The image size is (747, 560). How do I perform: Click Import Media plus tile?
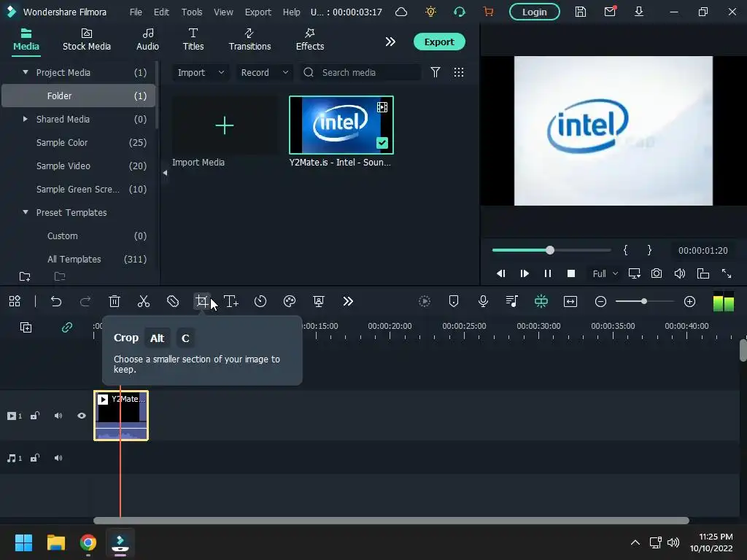point(225,125)
